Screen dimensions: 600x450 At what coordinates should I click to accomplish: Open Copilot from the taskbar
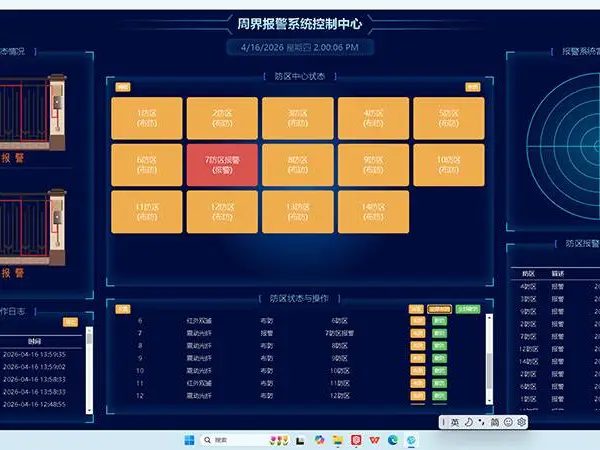click(319, 440)
